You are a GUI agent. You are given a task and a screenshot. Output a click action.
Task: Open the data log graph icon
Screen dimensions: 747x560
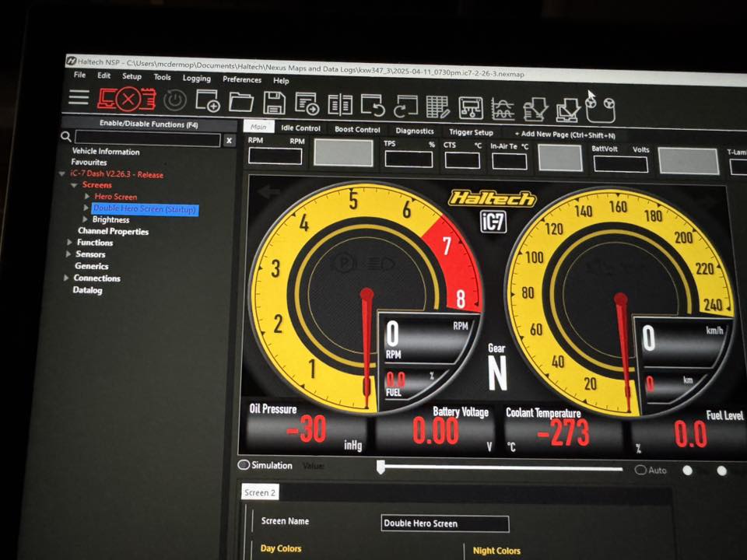coord(503,109)
